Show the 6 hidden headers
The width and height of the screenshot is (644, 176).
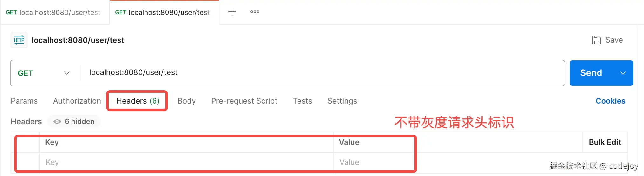74,122
